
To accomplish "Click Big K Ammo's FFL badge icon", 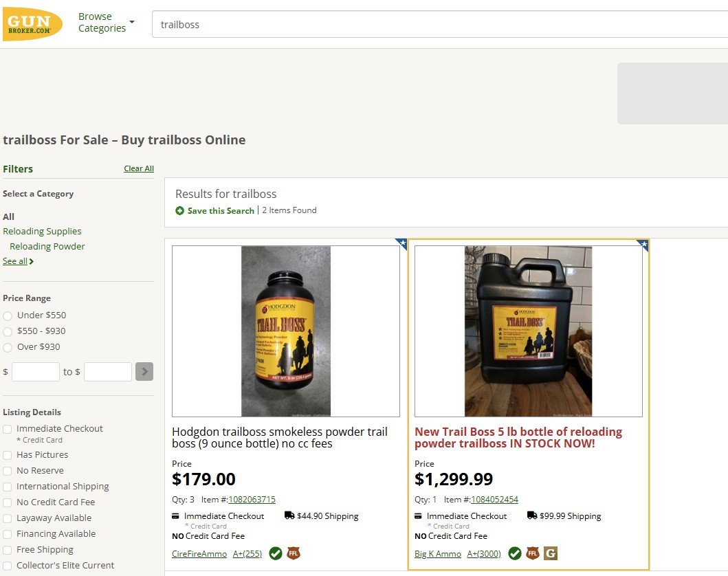I will point(533,553).
